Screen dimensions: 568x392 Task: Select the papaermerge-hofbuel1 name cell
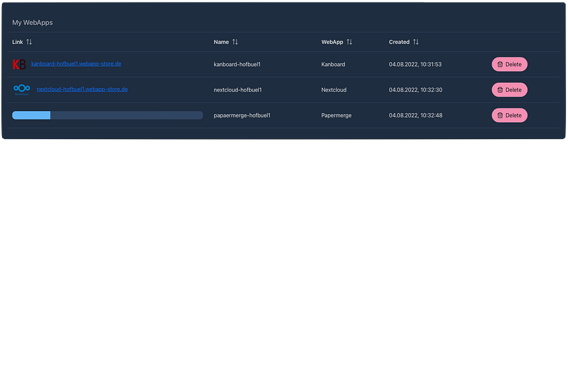242,116
